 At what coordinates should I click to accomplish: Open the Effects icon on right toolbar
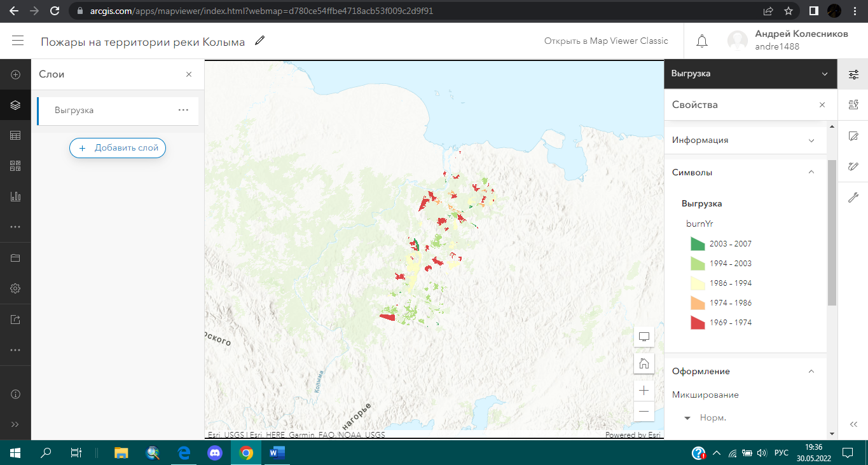coord(853,166)
